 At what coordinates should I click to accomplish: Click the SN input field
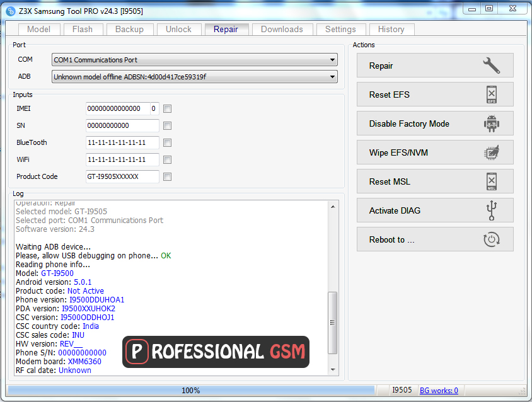[122, 125]
